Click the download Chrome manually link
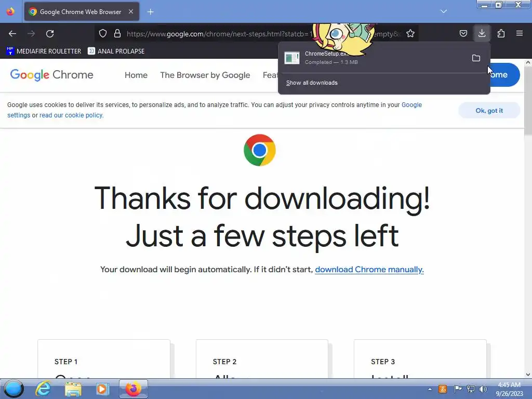Screen dimensions: 532x399 point(369,270)
